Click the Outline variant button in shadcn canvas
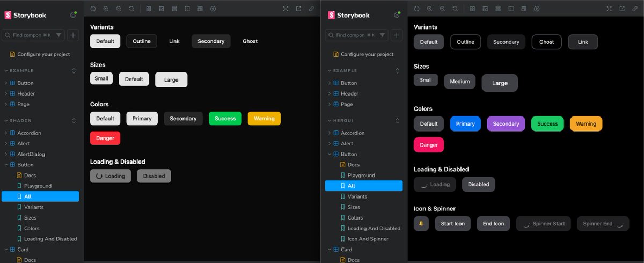 pos(142,41)
